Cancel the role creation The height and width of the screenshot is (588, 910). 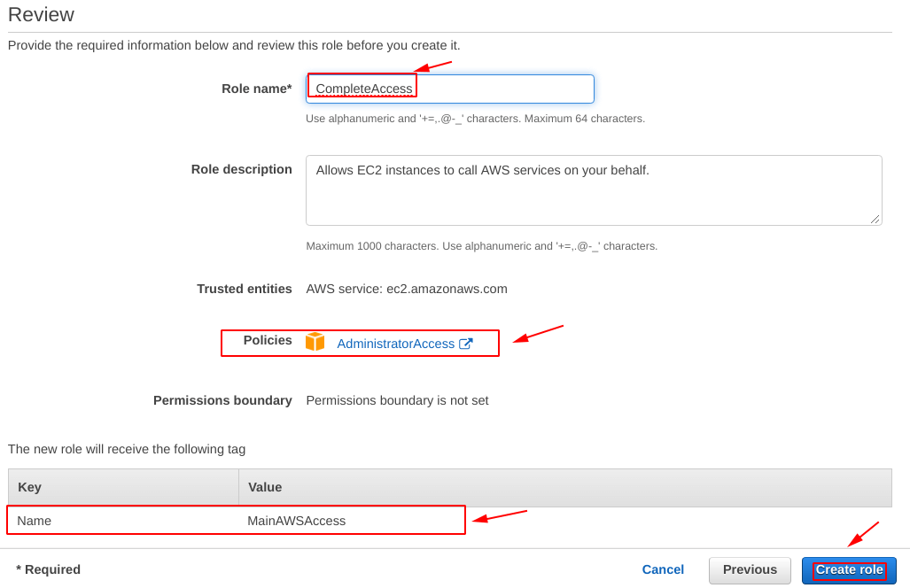pyautogui.click(x=663, y=570)
